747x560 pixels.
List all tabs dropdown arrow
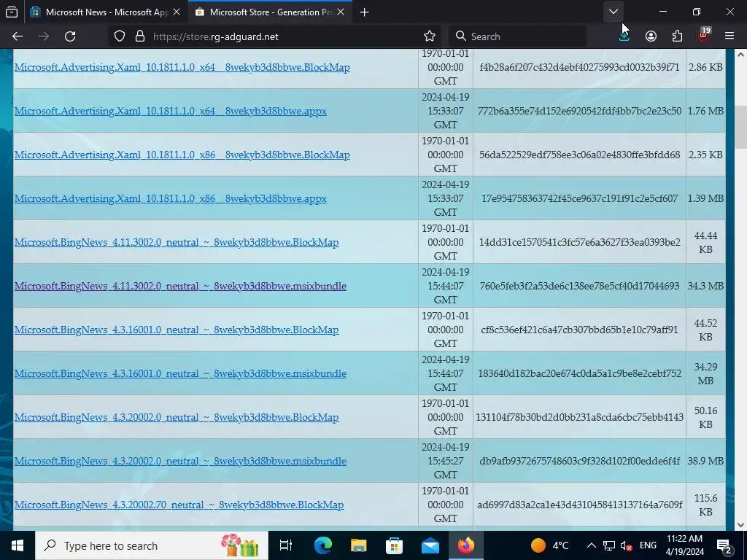[614, 12]
